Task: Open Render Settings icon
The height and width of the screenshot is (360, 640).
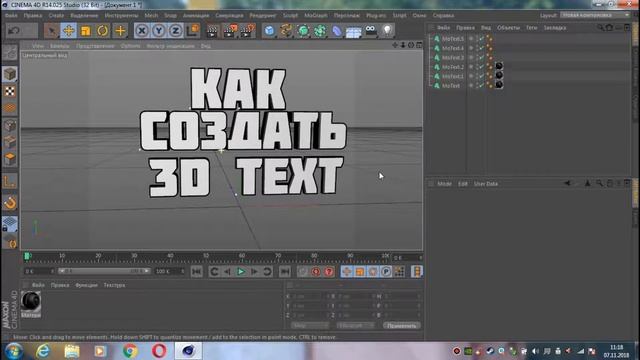Action: [248, 31]
